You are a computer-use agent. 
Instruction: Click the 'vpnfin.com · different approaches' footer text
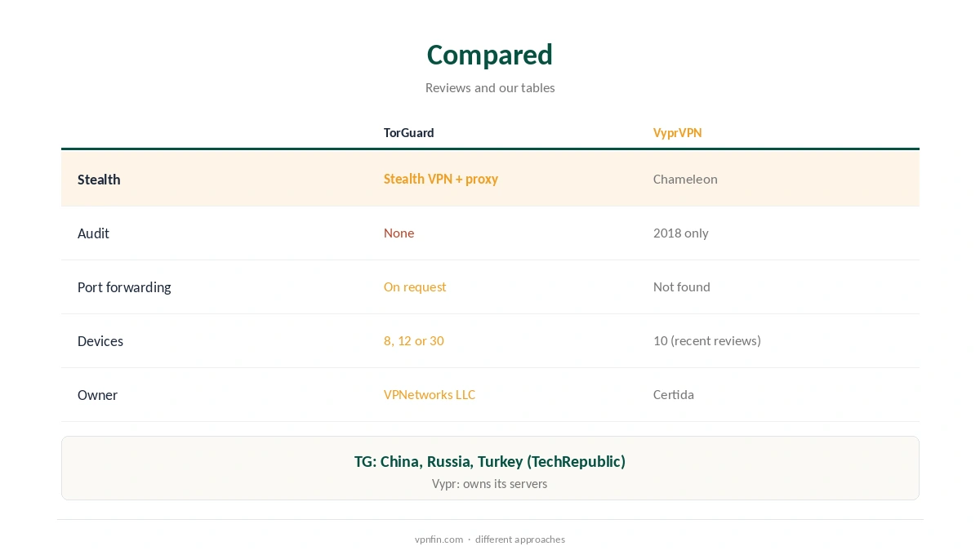pos(490,539)
